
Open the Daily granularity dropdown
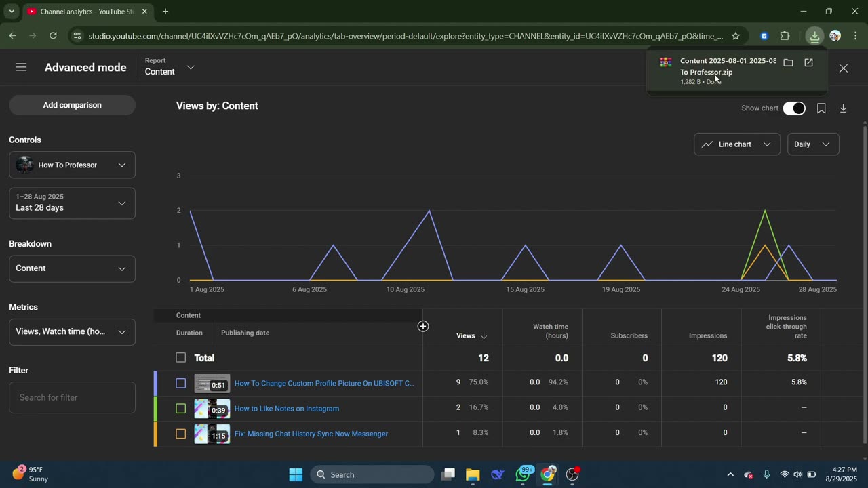pos(812,144)
